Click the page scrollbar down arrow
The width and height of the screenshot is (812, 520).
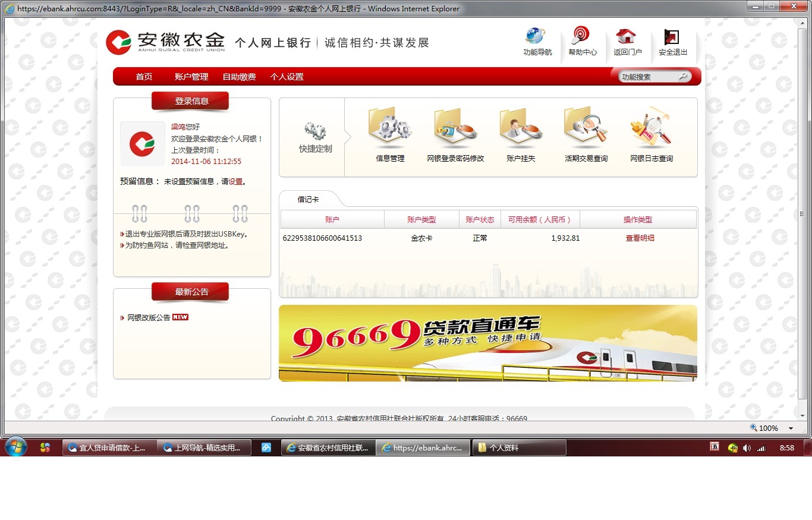coord(802,415)
